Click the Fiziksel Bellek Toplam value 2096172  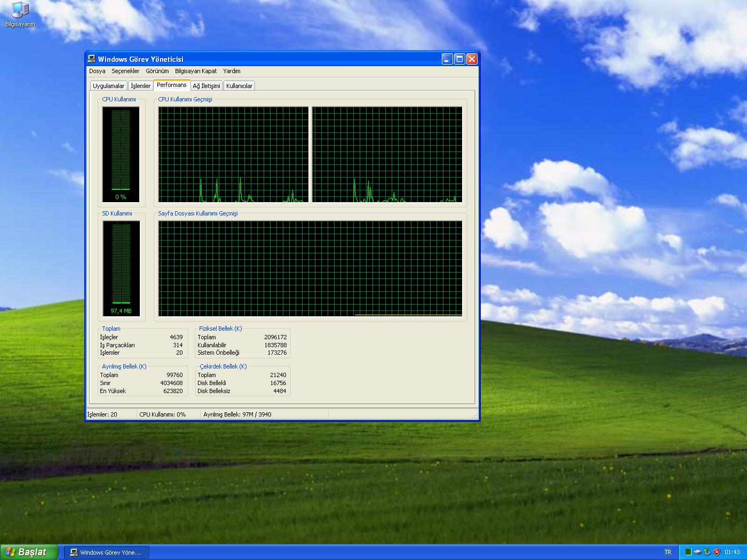pyautogui.click(x=275, y=337)
